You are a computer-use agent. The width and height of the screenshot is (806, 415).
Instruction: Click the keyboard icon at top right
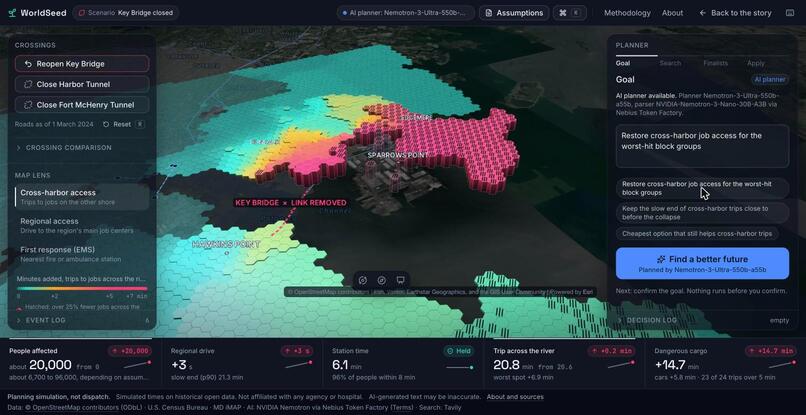tap(790, 13)
